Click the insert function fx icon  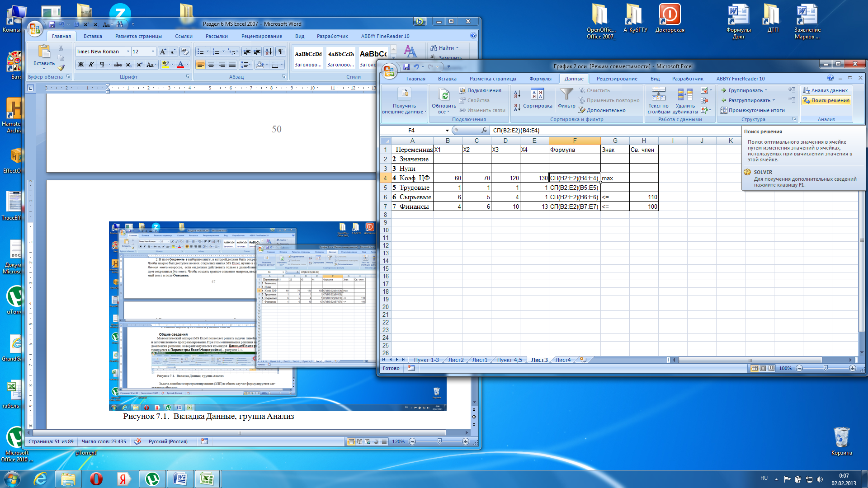(484, 130)
